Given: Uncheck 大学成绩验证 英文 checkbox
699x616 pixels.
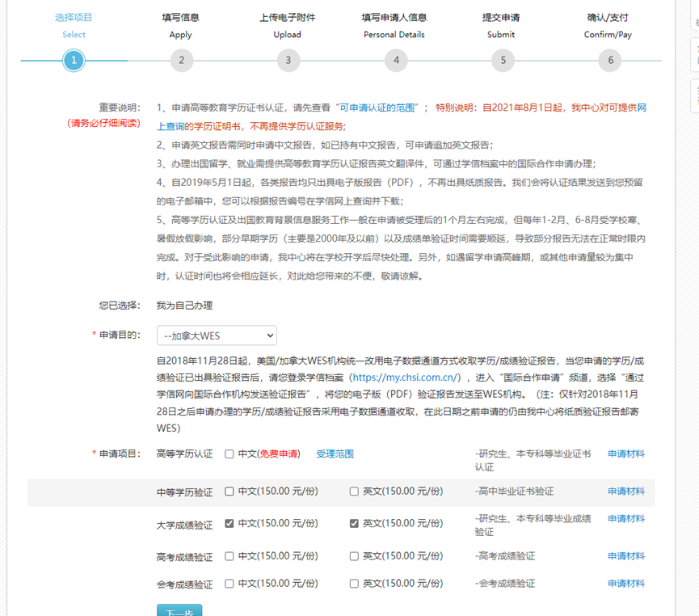Looking at the screenshot, I should click(354, 524).
